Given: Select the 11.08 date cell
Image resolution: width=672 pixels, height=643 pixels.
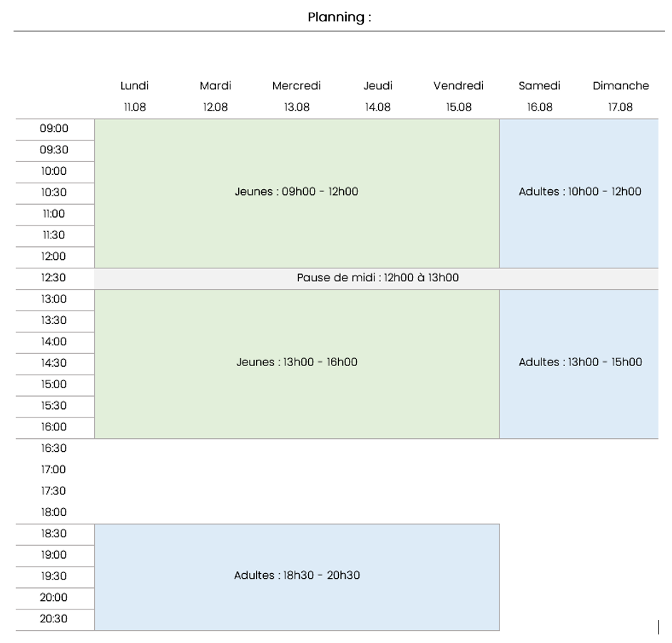Looking at the screenshot, I should 135,107.
